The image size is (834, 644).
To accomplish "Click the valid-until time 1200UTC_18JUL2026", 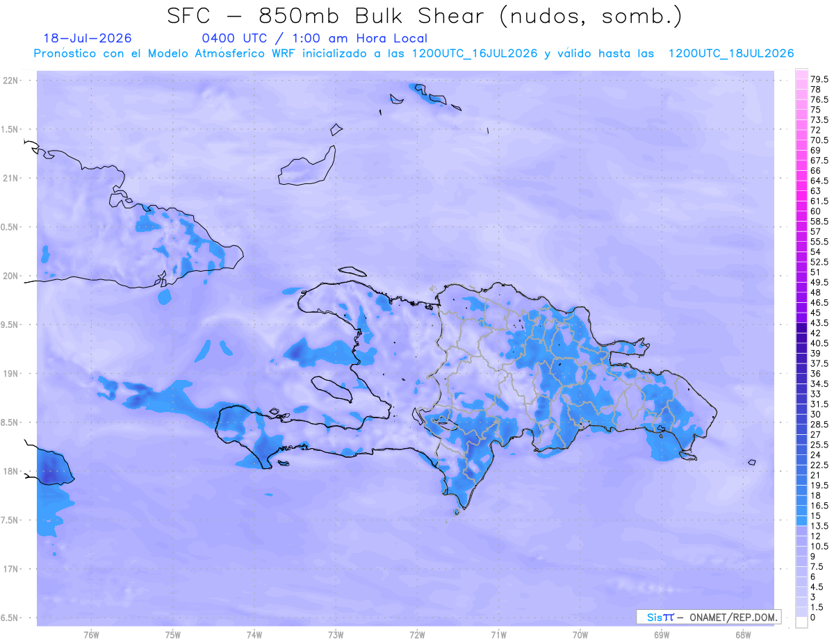I will coord(731,53).
